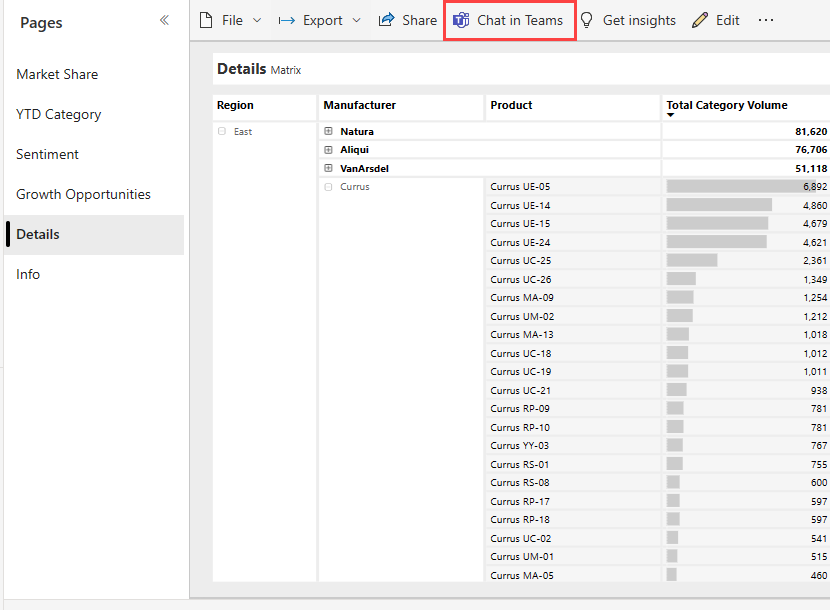
Task: Click the VanArsdel total value 51,118
Action: click(811, 168)
